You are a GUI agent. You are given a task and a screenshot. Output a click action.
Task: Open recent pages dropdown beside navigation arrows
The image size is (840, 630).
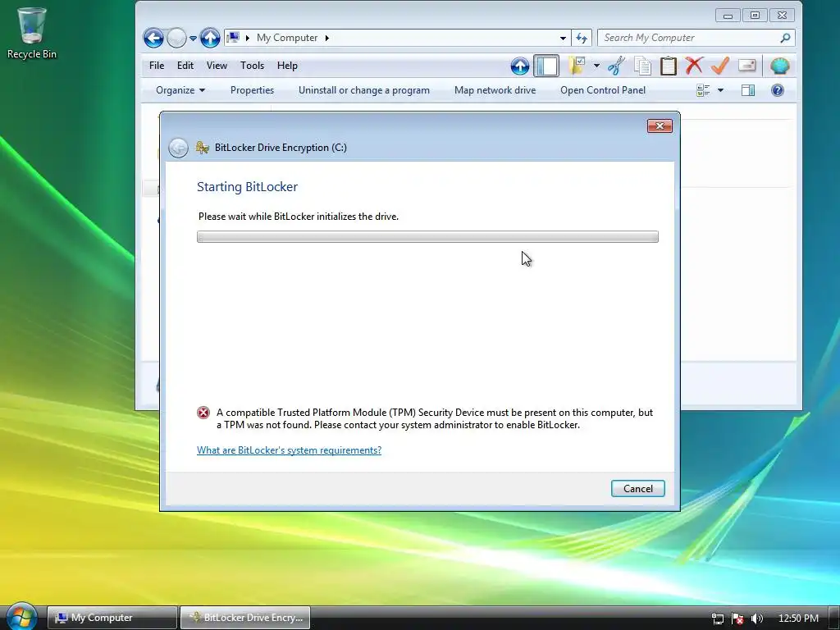[193, 39]
